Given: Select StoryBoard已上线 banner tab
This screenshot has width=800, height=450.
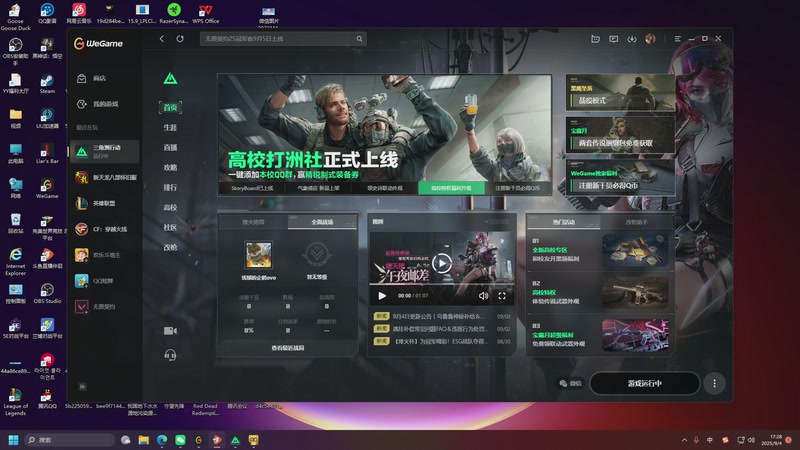Looking at the screenshot, I should click(x=252, y=188).
